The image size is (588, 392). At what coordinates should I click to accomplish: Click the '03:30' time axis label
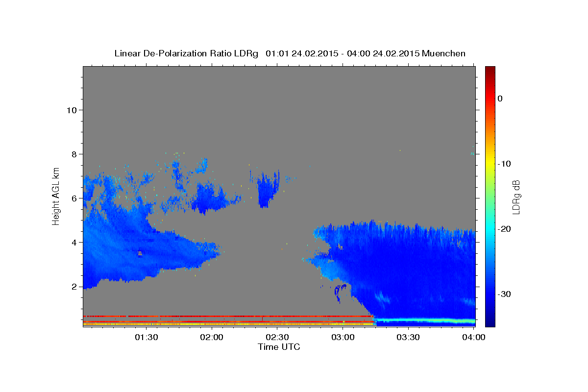point(409,337)
